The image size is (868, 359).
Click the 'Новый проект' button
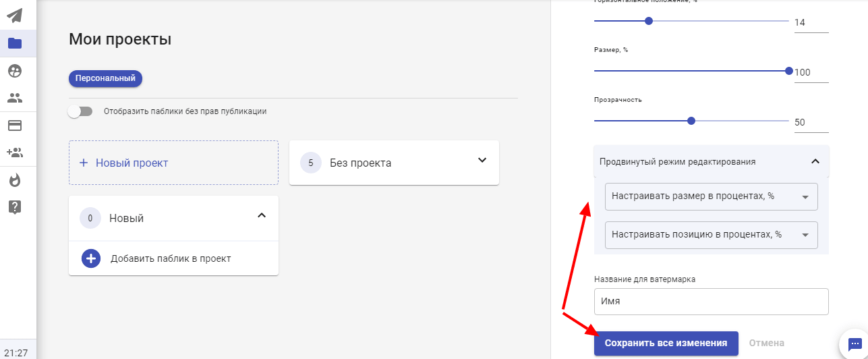(x=173, y=163)
